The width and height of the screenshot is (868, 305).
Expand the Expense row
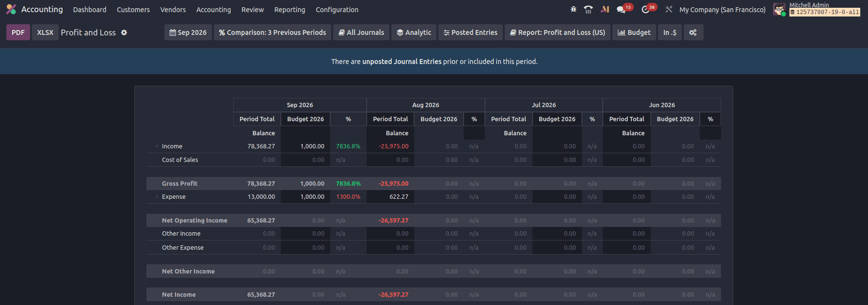click(x=157, y=197)
